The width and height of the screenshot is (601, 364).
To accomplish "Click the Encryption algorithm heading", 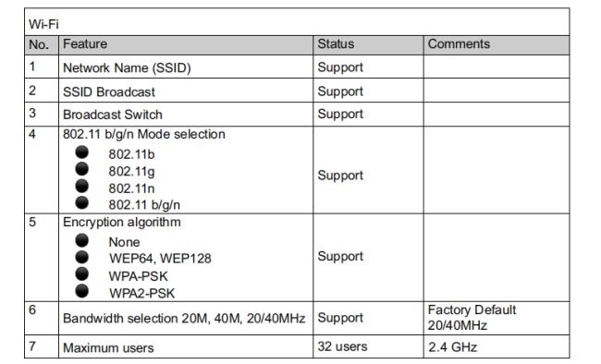I will [122, 223].
